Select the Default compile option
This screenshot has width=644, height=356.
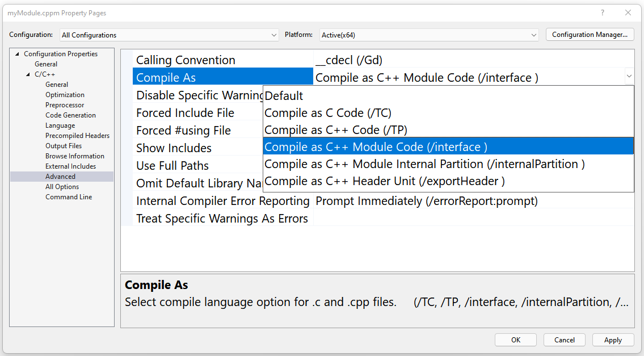click(x=284, y=95)
